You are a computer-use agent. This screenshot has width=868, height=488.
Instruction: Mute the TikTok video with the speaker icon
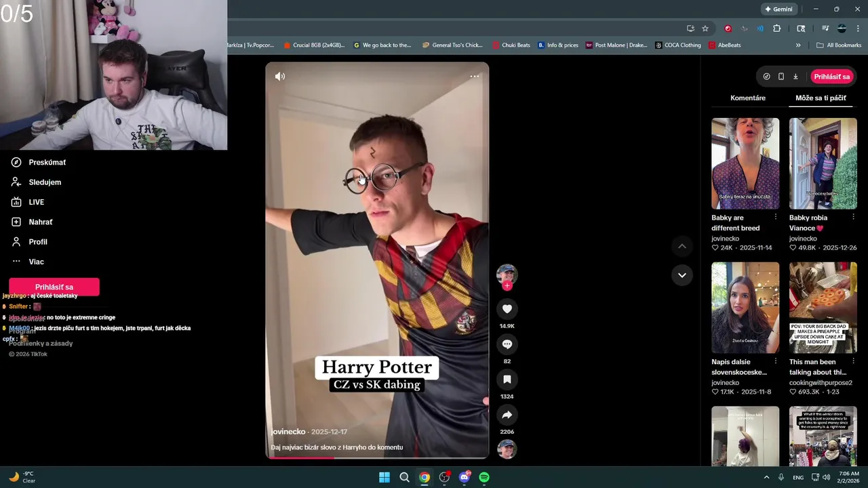pos(279,77)
